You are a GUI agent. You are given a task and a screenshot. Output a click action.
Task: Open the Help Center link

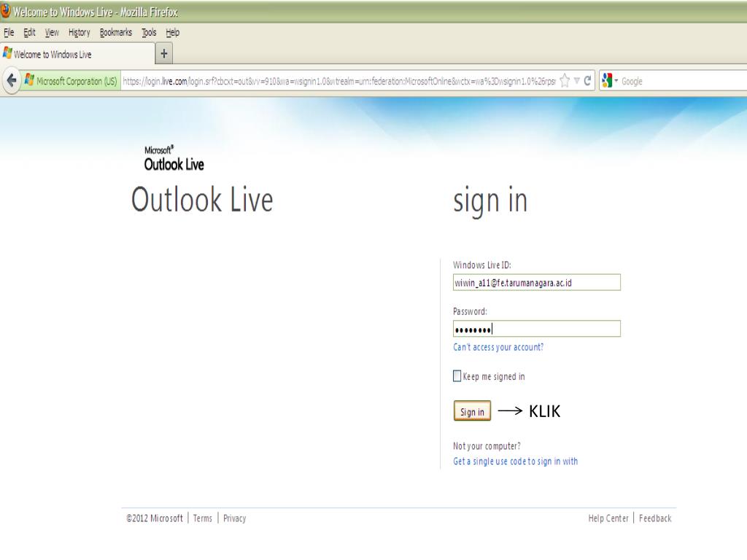608,518
